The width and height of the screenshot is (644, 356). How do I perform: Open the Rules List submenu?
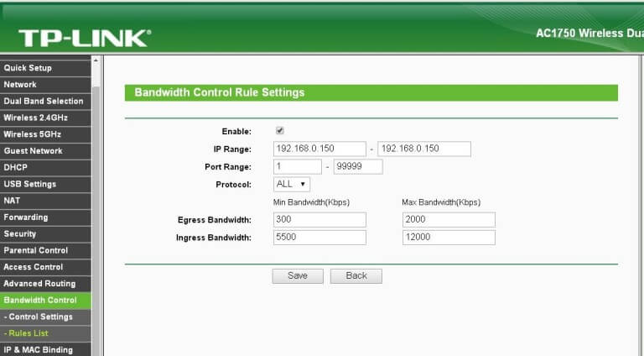tap(45, 333)
